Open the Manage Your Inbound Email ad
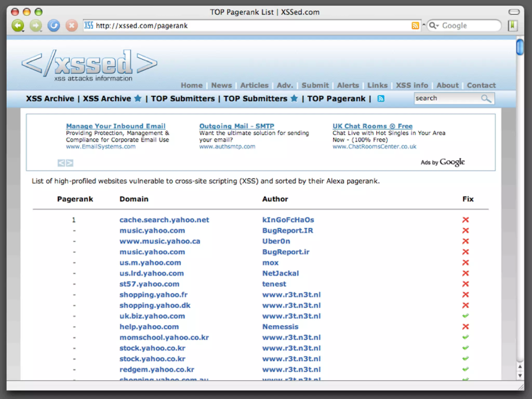 [116, 126]
